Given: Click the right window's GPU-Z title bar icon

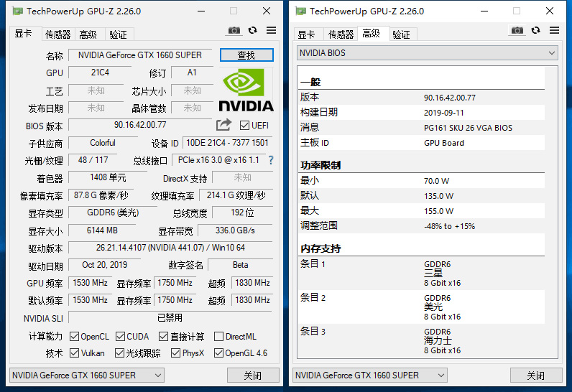Looking at the screenshot, I should tap(300, 11).
